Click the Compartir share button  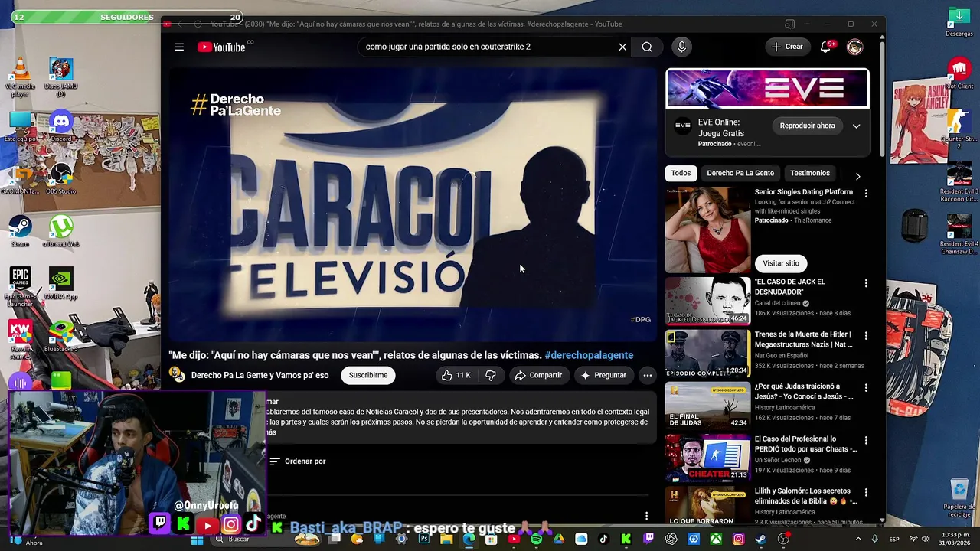538,375
